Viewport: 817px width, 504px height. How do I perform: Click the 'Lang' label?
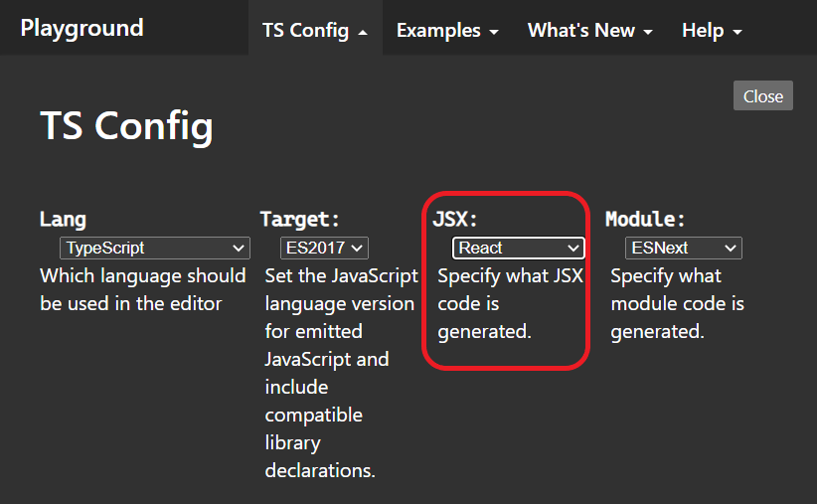tap(63, 219)
